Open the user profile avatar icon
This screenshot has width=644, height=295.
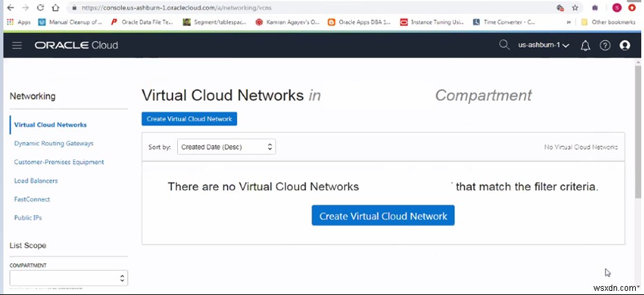point(625,45)
